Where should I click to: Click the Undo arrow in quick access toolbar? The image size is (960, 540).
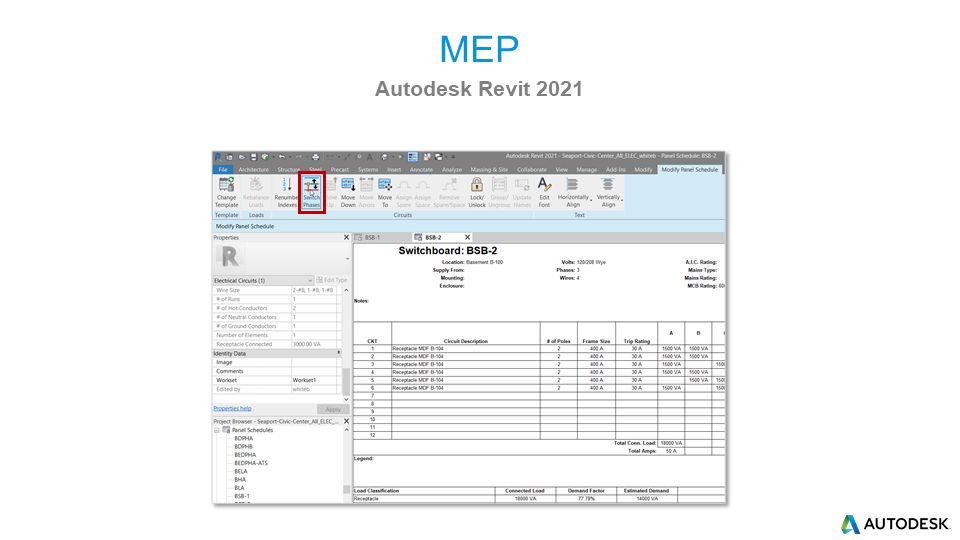[x=282, y=157]
